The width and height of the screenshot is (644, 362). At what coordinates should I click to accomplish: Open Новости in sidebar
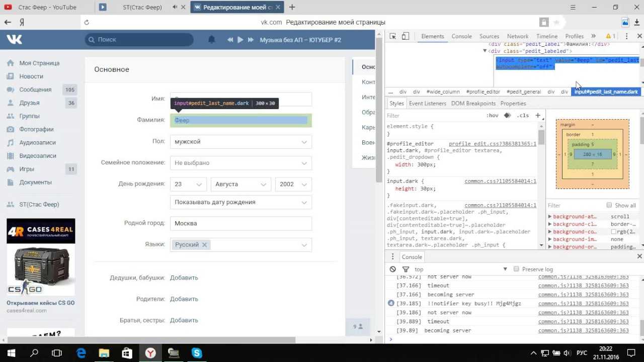31,76
